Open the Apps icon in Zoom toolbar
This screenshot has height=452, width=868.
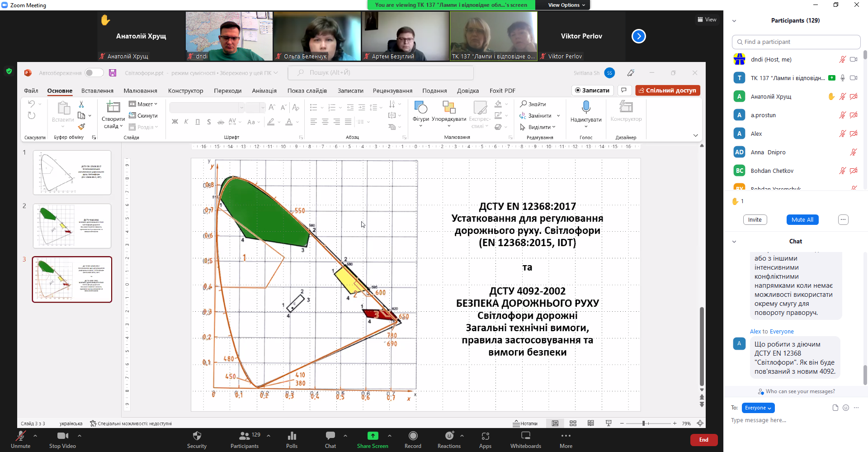tap(485, 436)
